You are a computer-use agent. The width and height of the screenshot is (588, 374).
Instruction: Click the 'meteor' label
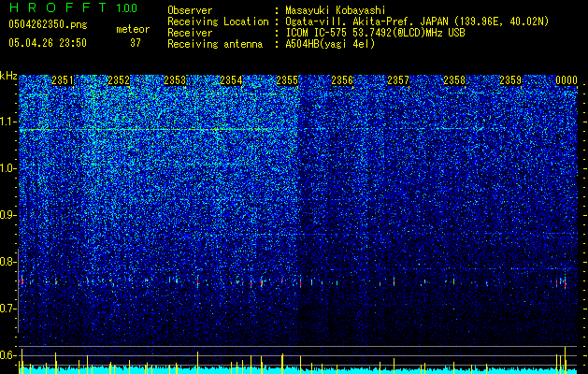pos(133,29)
